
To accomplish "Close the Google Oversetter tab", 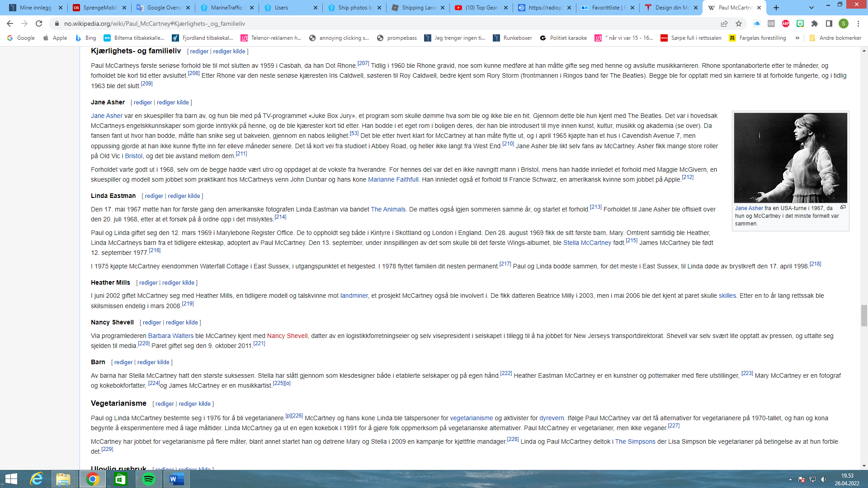I will pyautogui.click(x=188, y=8).
